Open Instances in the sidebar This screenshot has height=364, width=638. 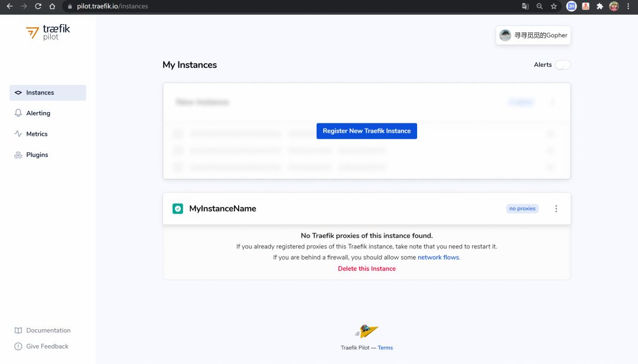click(48, 93)
